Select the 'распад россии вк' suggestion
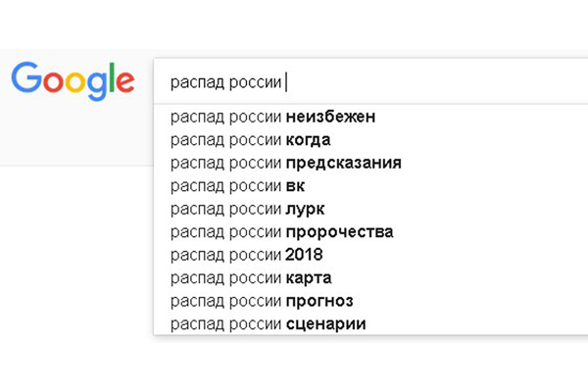This screenshot has width=588, height=392. point(241,185)
